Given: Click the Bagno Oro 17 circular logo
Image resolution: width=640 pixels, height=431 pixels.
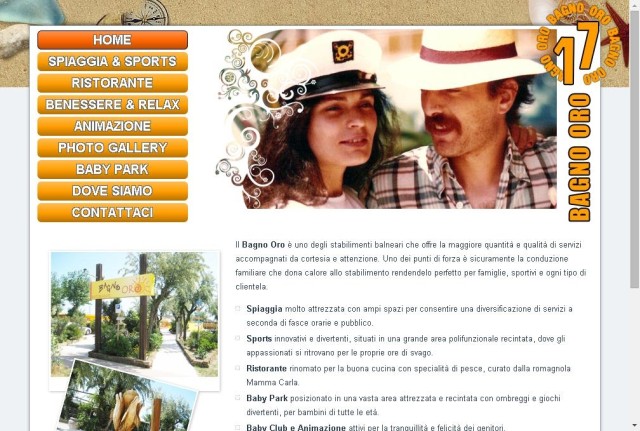Looking at the screenshot, I should pos(582,44).
